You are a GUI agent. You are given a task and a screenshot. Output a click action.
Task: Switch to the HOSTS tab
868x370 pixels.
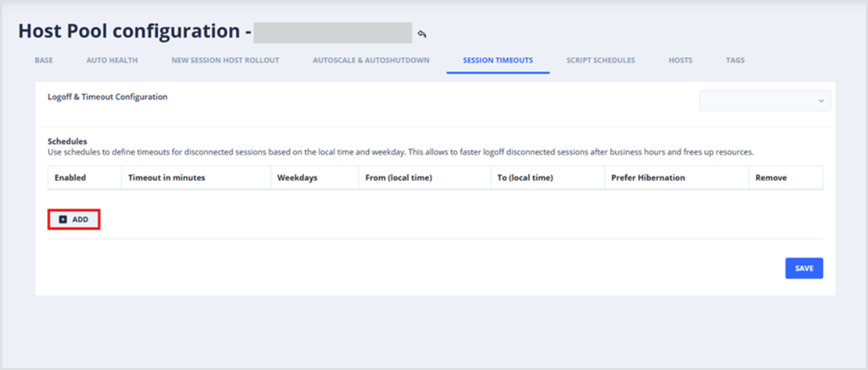(680, 61)
